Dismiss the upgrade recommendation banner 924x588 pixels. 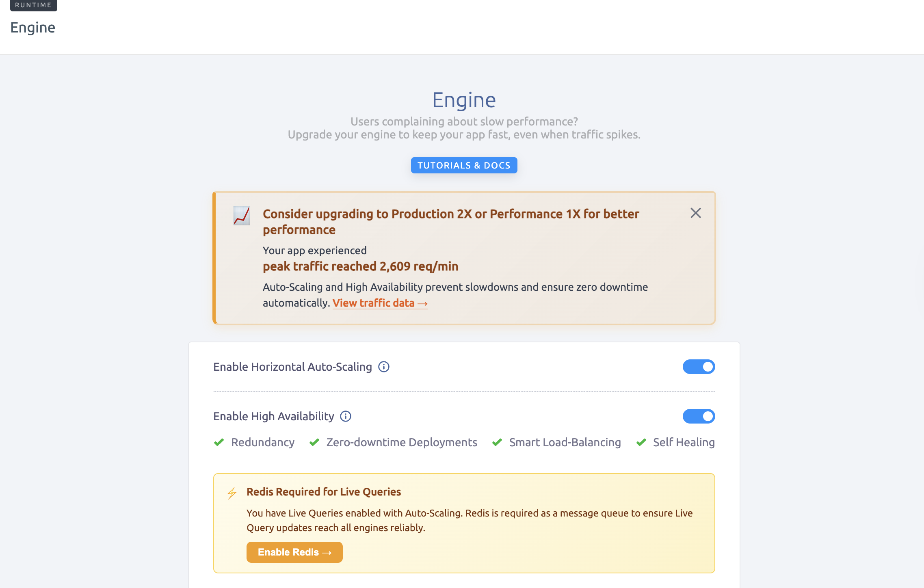point(696,213)
